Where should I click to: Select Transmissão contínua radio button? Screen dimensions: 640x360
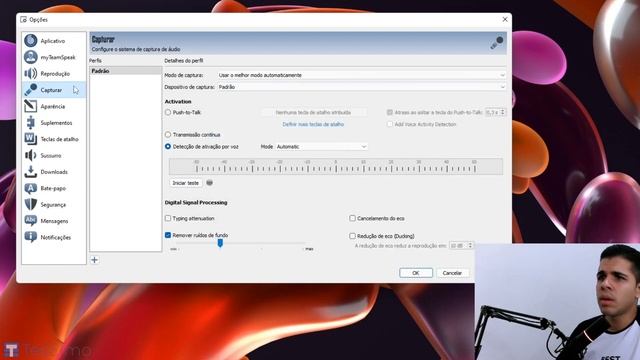[x=168, y=135]
